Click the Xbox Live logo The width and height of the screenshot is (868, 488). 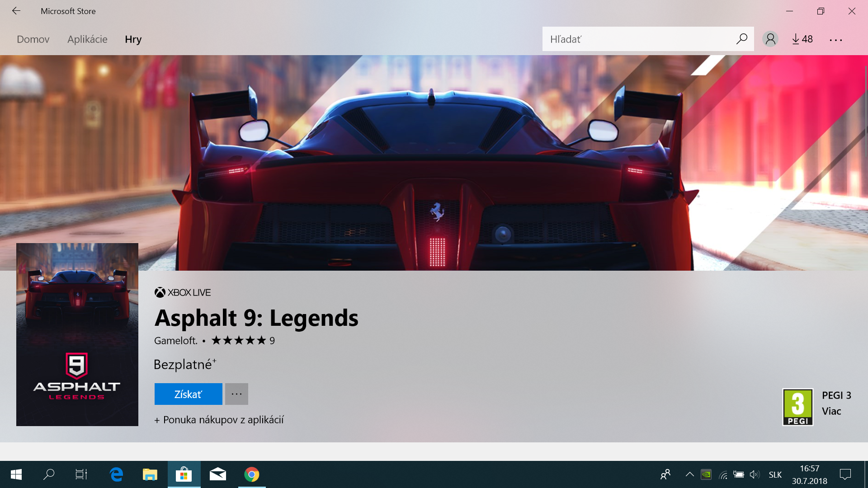coord(183,292)
